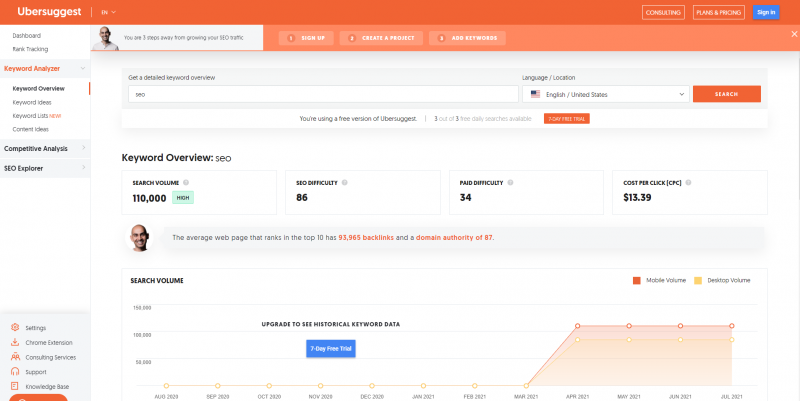Screen dimensions: 800x401
Task: Click Paid Difficulty info icon
Action: pos(510,183)
